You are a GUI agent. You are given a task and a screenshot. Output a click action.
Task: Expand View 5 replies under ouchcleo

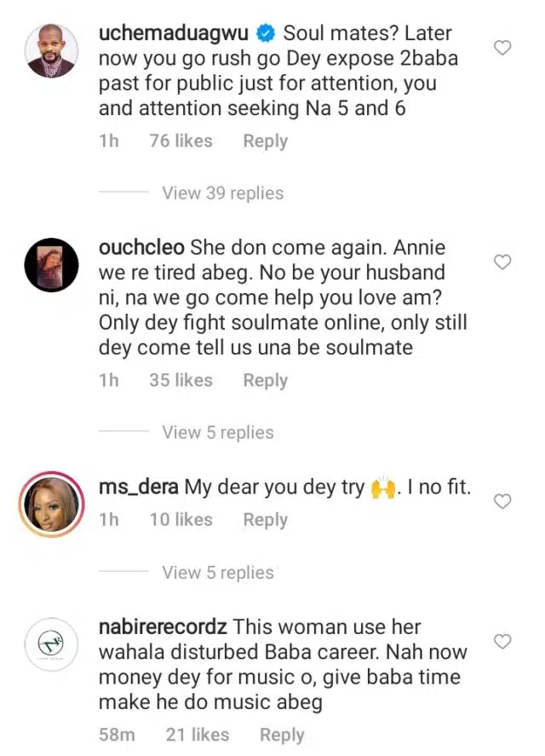[x=218, y=432]
